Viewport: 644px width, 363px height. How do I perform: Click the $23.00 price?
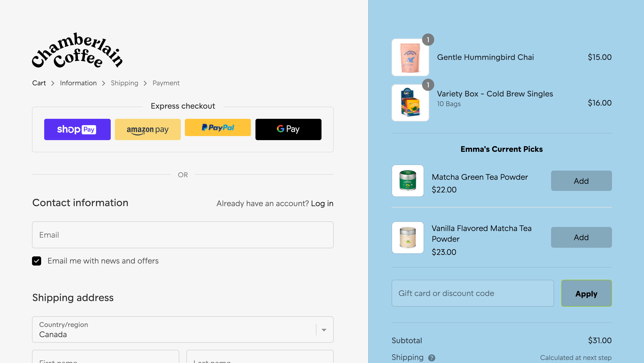point(444,252)
